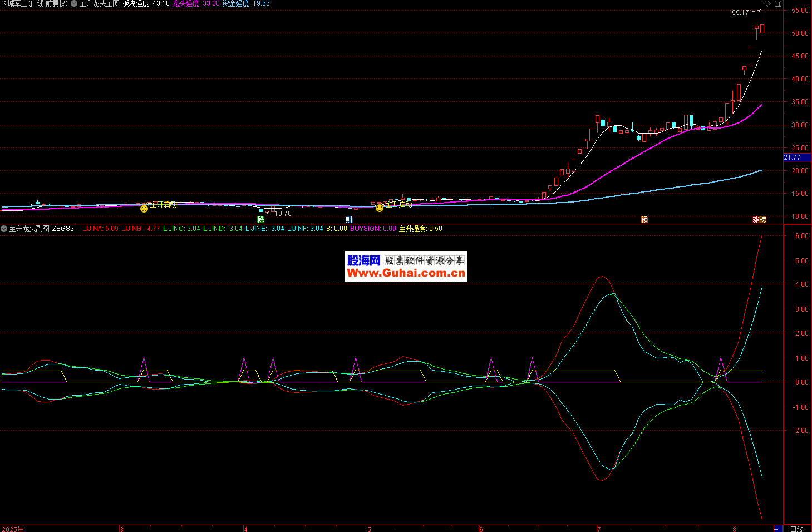
Task: Click the second smiley 主升启动 signal near May
Action: [x=380, y=208]
